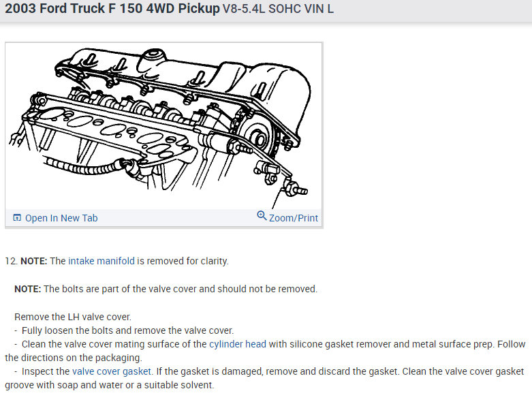The height and width of the screenshot is (404, 532).
Task: Click the camshaft sprocket in the diagram
Action: [x=260, y=138]
